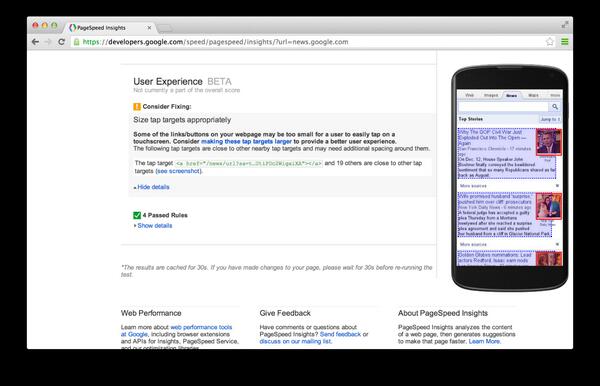Click the browser forward arrow
The image size is (600, 386).
click(48, 42)
